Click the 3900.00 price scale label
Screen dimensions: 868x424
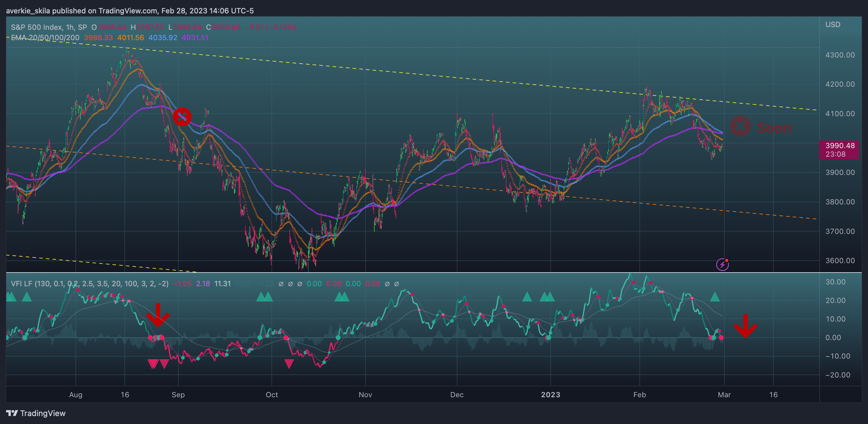tap(840, 172)
